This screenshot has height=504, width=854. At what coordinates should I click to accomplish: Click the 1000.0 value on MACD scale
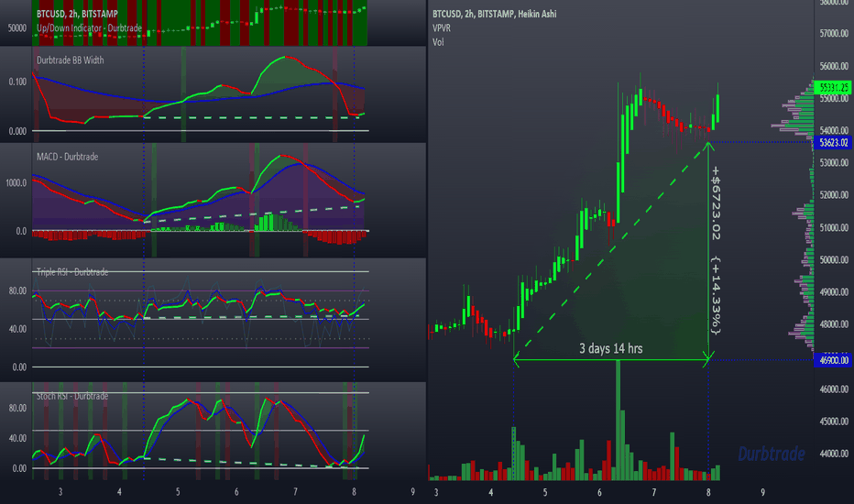16,182
